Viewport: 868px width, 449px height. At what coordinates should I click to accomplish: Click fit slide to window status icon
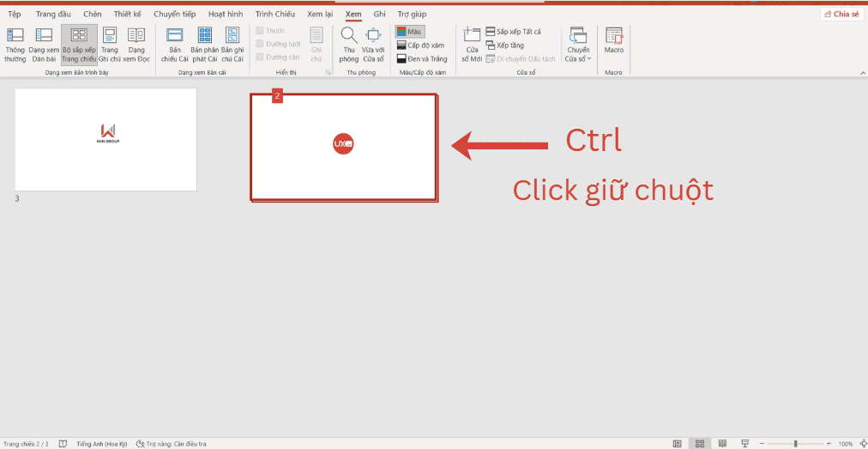(x=862, y=444)
